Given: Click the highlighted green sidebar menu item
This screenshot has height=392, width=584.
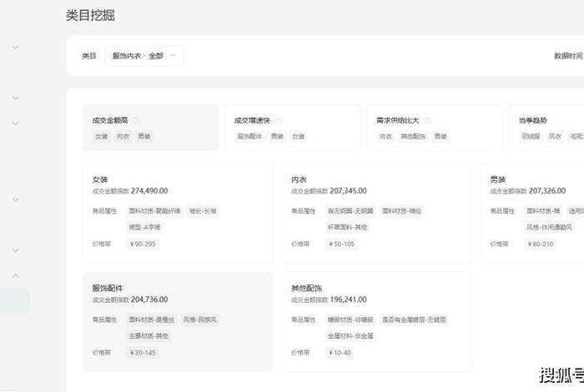Looking at the screenshot, I should [14, 301].
